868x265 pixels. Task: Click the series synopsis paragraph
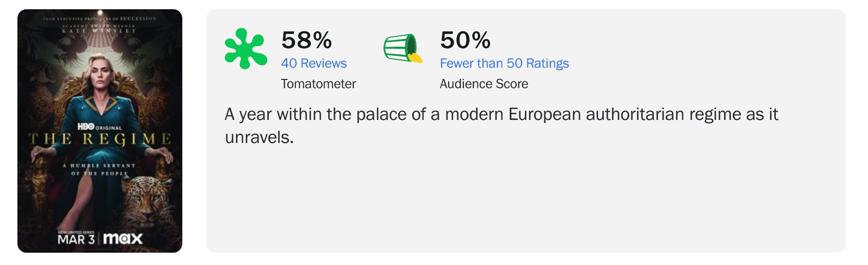[501, 126]
